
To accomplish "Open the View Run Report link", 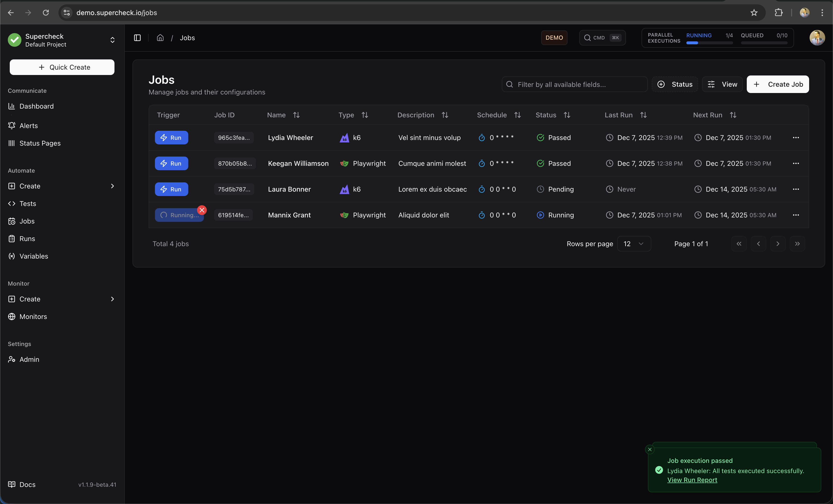I will click(692, 480).
